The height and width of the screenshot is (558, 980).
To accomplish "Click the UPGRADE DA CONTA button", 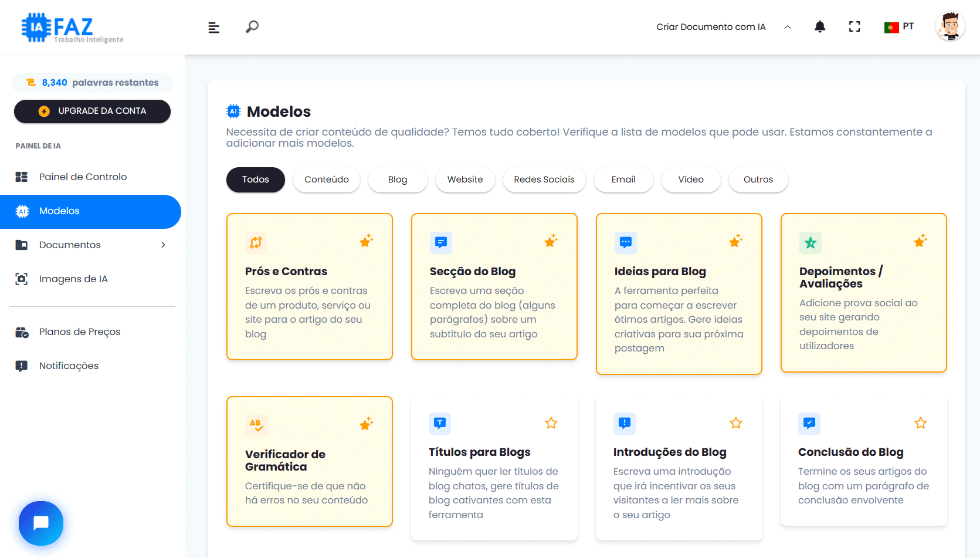I will tap(92, 111).
